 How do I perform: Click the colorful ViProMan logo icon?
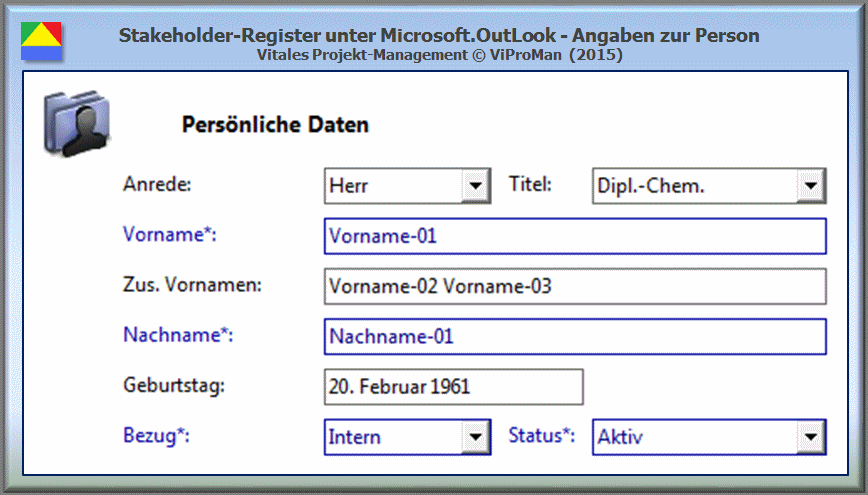pyautogui.click(x=41, y=41)
